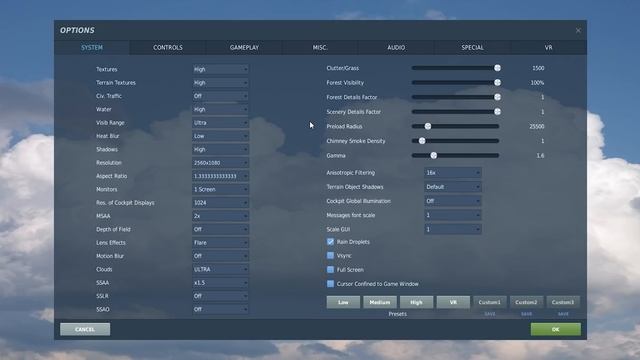
Task: Expand the SSAA dropdown
Action: point(220,283)
